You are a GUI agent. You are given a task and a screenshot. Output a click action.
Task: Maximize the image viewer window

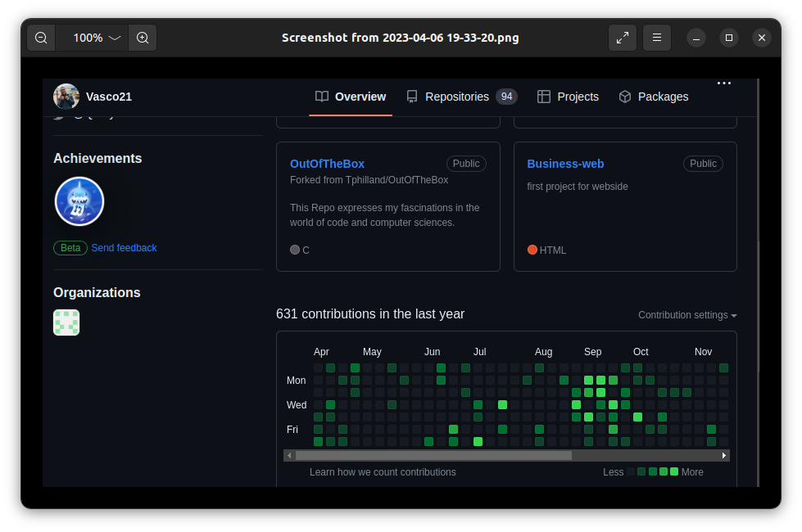click(x=729, y=38)
